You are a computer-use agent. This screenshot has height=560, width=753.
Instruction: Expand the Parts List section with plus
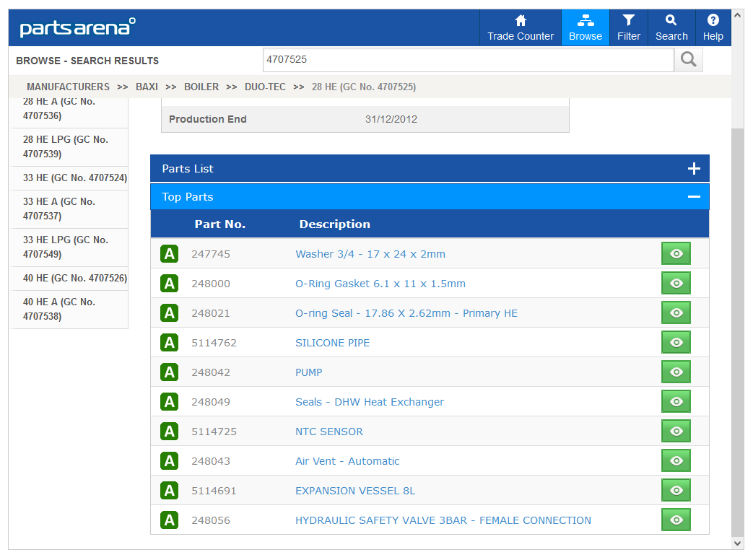click(x=694, y=168)
